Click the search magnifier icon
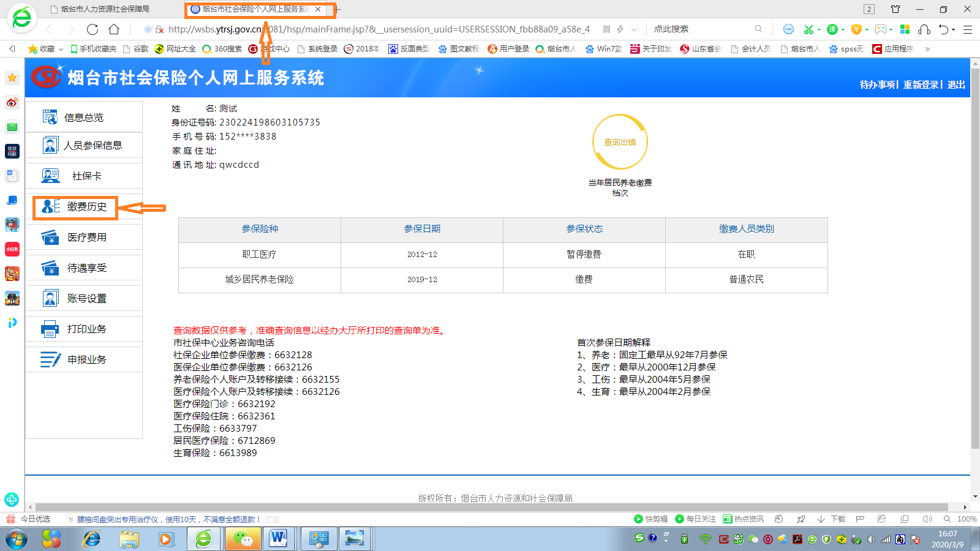 tap(759, 29)
